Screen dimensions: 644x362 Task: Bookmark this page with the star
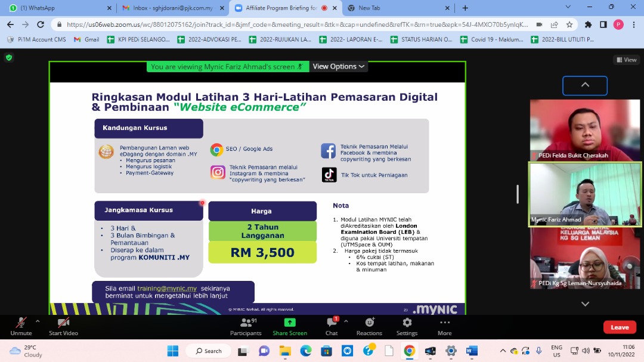coord(569,24)
